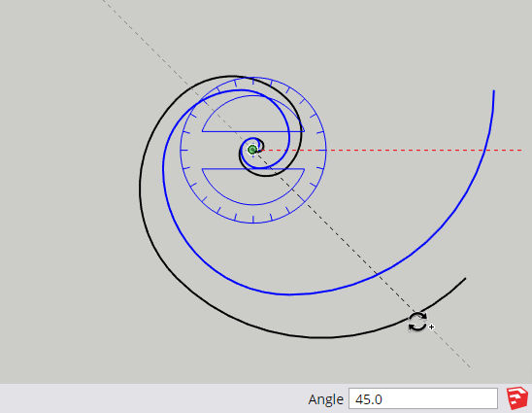Screen dimensions: 532x413
Task: Select the flat edge of the protractor's lower half-circle
Action: [253, 169]
